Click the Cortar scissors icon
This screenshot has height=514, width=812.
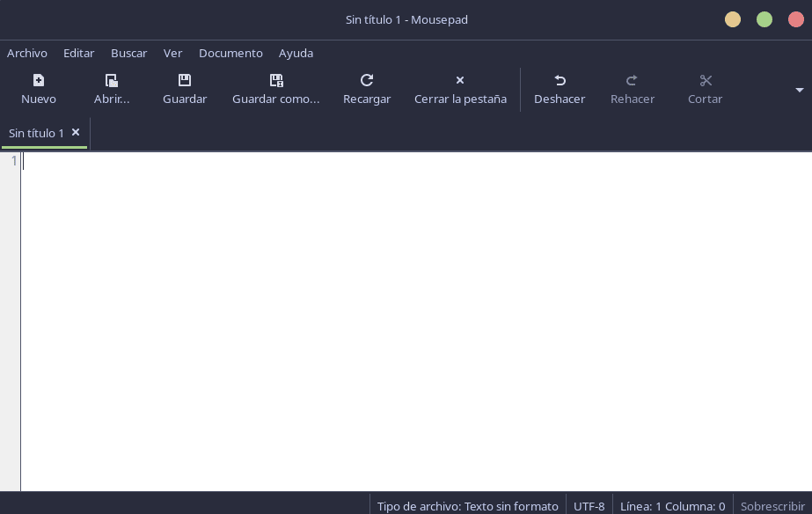pos(705,81)
